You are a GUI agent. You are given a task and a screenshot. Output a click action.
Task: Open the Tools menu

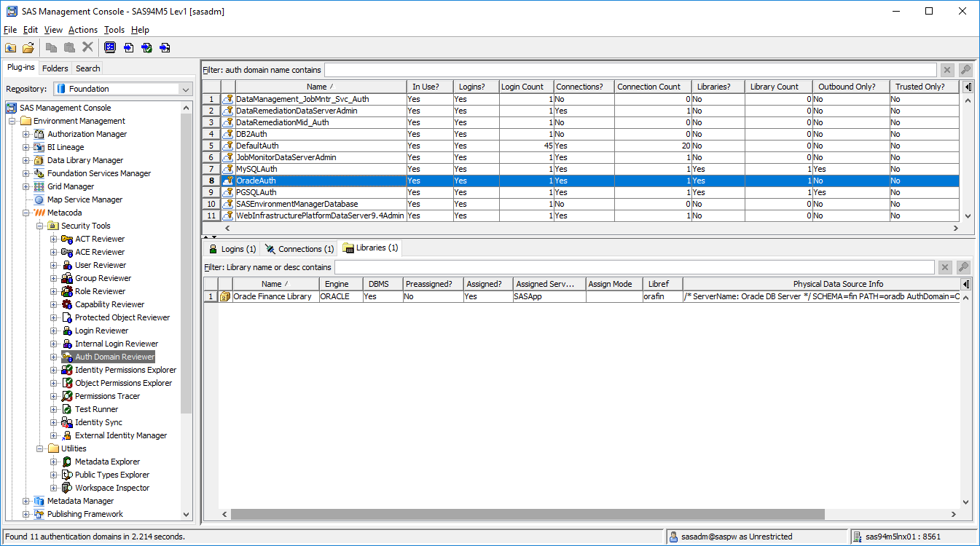(114, 30)
